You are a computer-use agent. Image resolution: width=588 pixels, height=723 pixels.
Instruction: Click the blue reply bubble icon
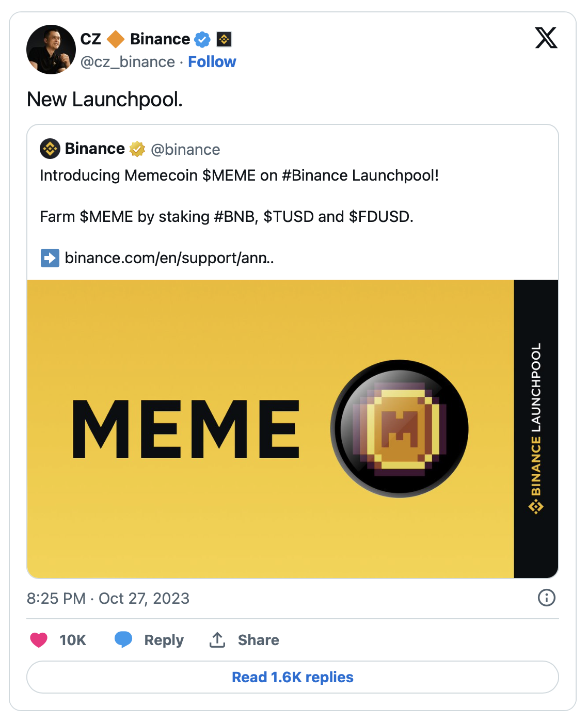123,639
